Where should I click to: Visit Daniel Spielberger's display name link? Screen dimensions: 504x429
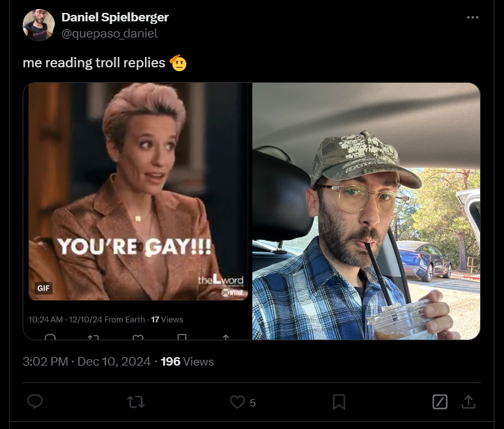click(x=115, y=17)
